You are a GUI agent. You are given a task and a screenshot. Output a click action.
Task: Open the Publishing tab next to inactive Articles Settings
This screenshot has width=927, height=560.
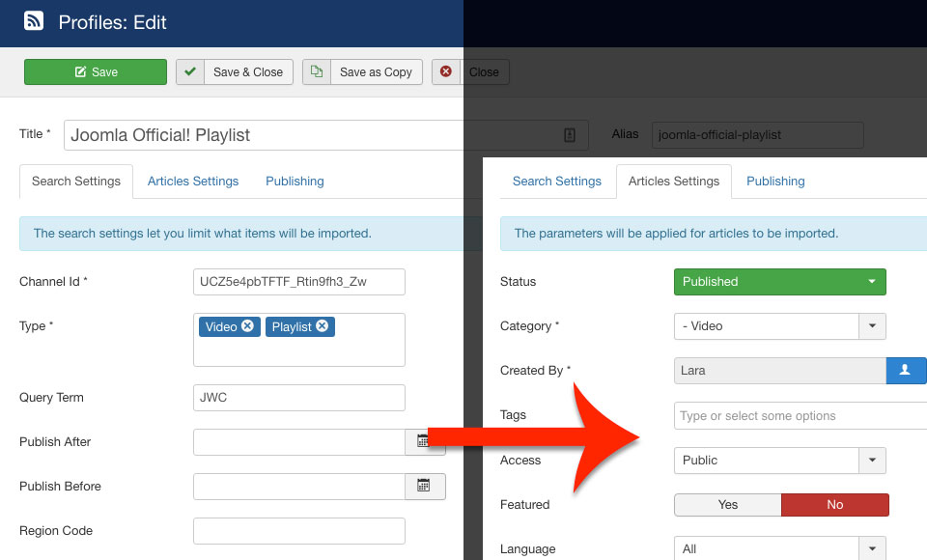pos(295,182)
